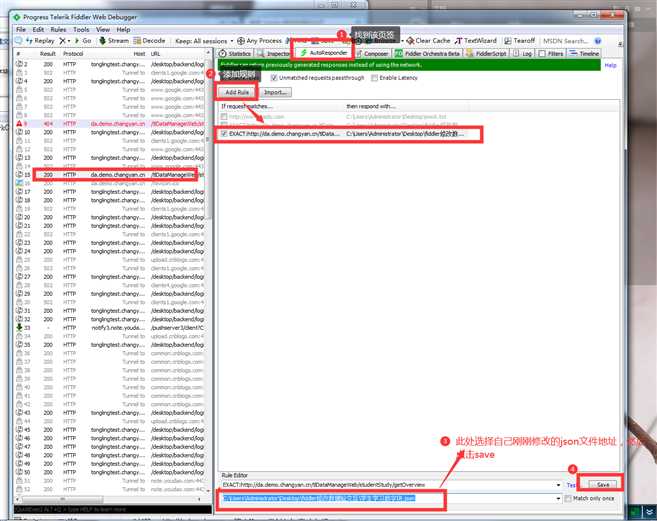Open the File menu
The width and height of the screenshot is (657, 521).
(21, 30)
